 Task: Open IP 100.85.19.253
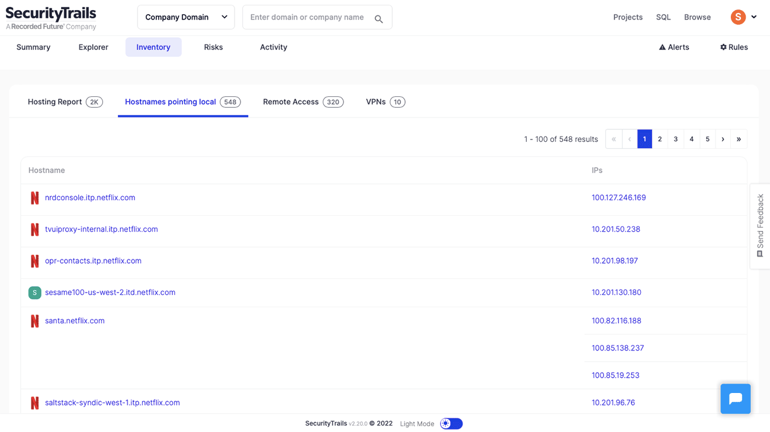tap(615, 375)
